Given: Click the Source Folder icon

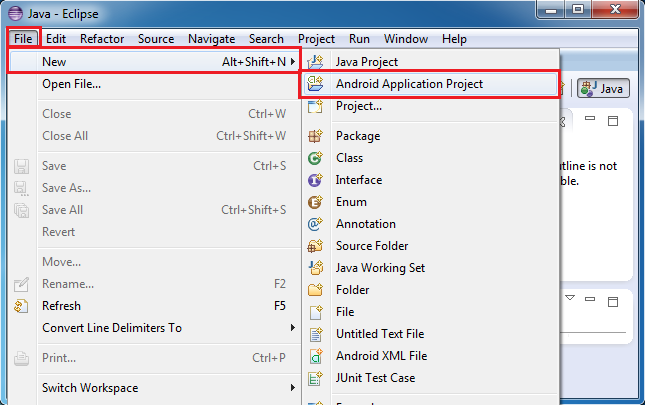Looking at the screenshot, I should click(316, 246).
